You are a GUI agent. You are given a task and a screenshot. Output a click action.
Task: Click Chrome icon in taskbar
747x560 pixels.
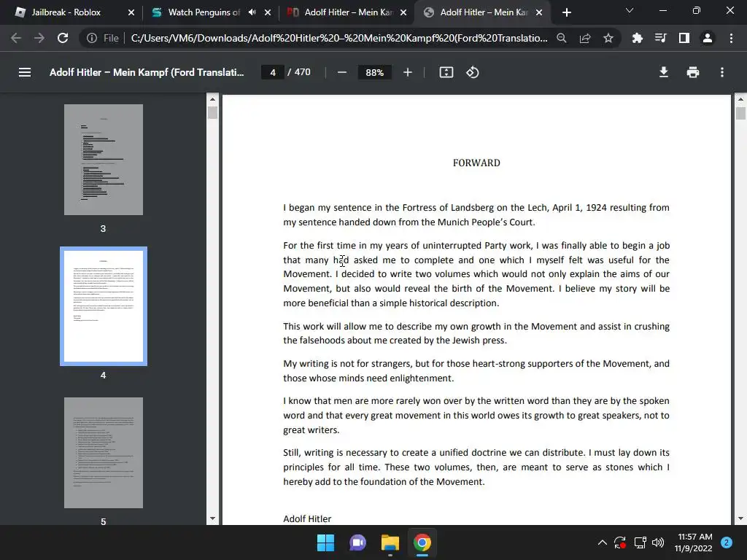click(x=422, y=542)
